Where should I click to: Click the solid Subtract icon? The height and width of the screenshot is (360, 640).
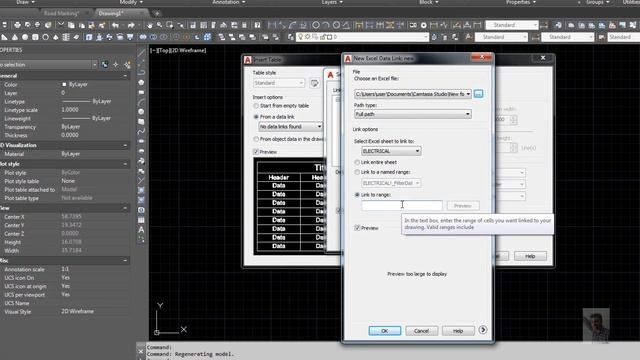pos(153,37)
